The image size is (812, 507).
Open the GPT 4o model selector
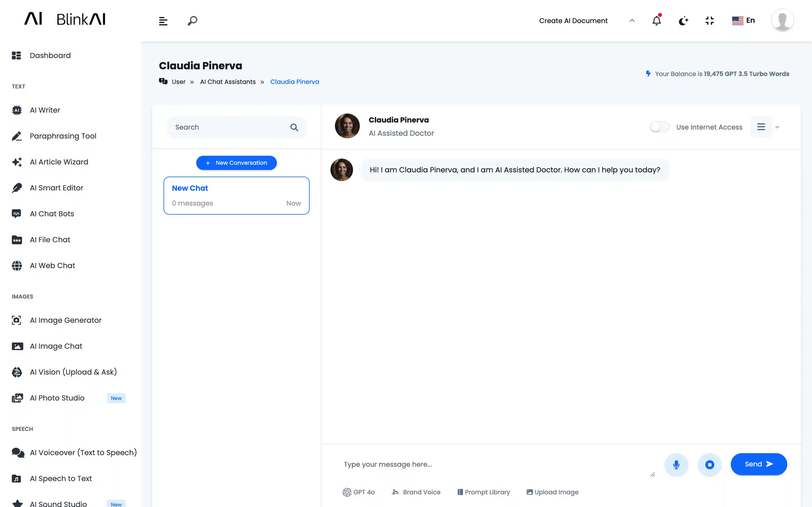358,492
